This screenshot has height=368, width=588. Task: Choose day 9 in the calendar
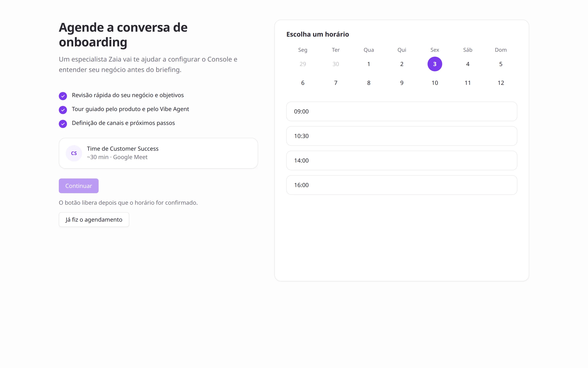pyautogui.click(x=402, y=83)
